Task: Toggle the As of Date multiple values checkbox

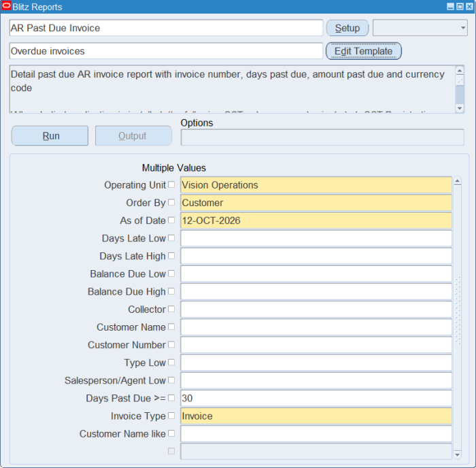Action: (x=171, y=220)
